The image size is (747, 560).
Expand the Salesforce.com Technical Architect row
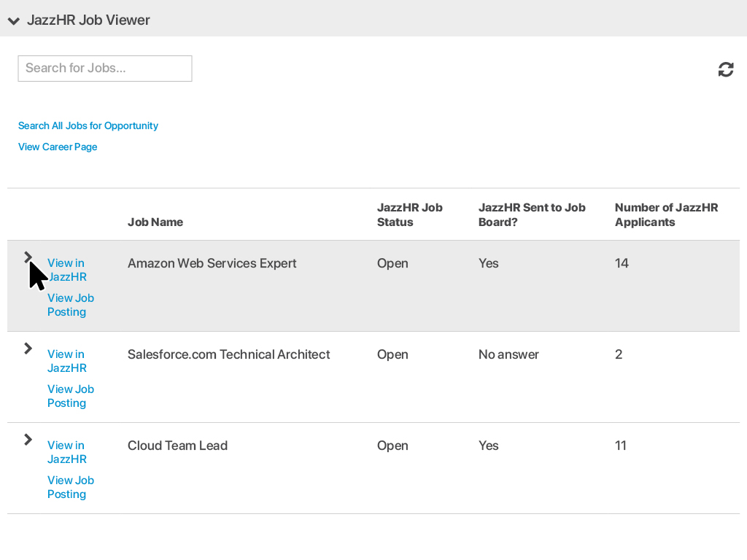click(28, 349)
